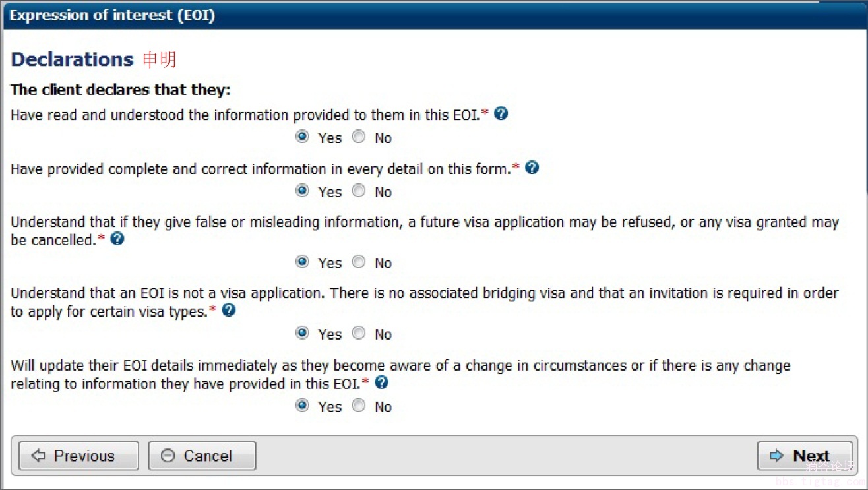The width and height of the screenshot is (868, 490).
Task: Choose Yes for 'complete and correct information'
Action: 303,191
